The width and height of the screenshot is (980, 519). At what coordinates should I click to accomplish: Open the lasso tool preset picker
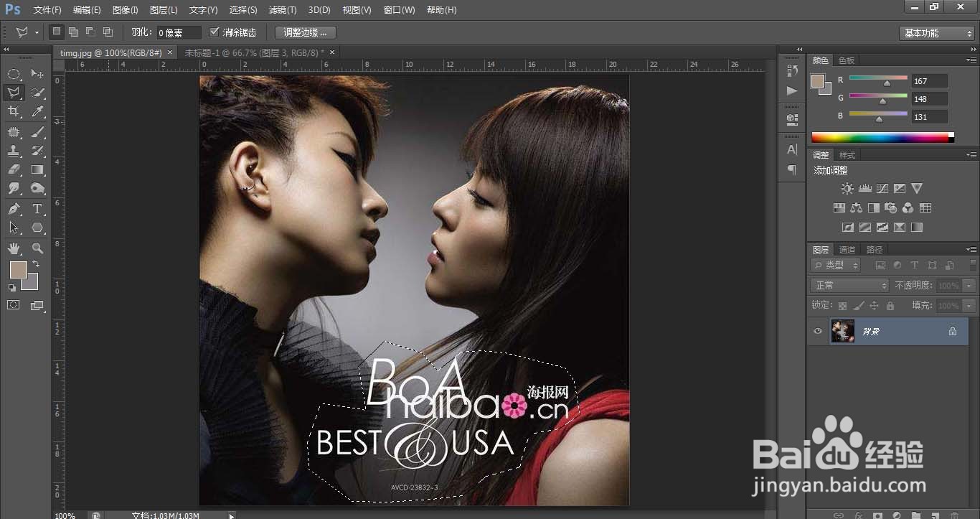pos(37,32)
